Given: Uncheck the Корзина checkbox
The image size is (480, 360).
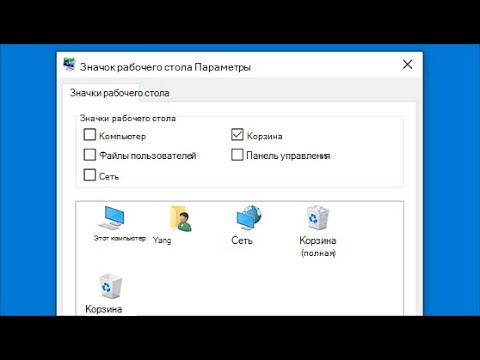Looking at the screenshot, I should [237, 135].
